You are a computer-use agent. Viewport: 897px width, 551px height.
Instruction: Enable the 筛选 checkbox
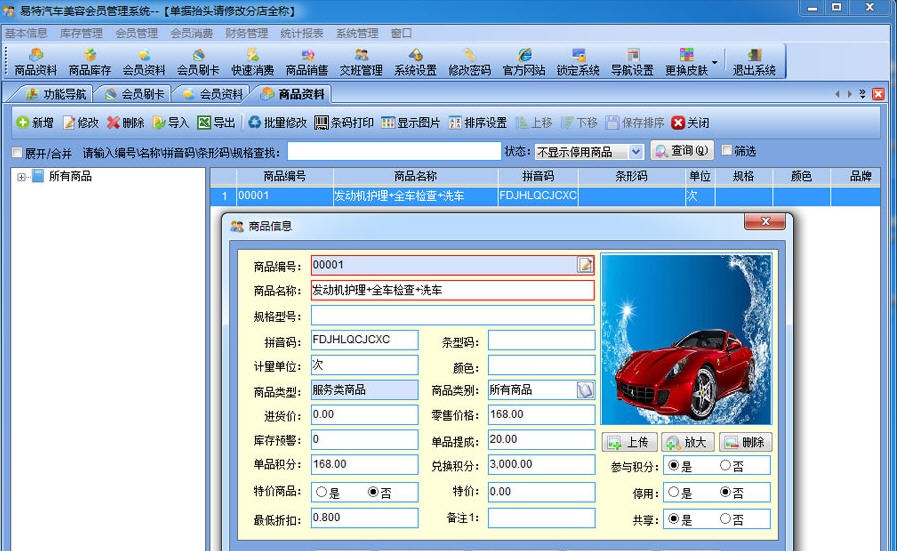click(727, 150)
